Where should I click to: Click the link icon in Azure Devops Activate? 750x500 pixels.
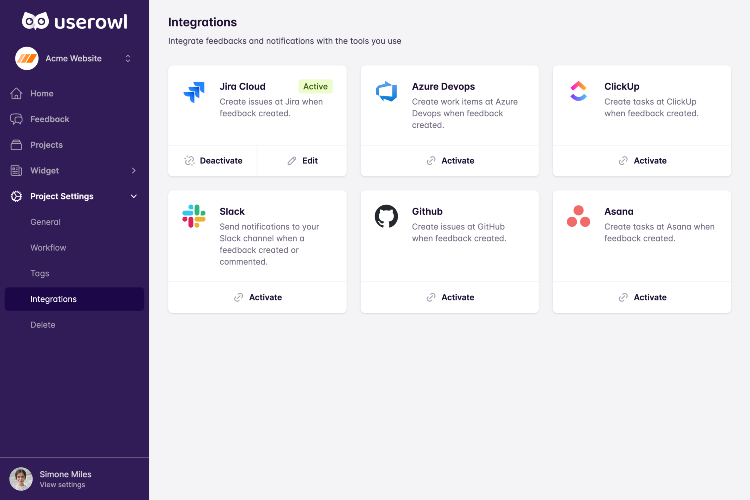431,161
